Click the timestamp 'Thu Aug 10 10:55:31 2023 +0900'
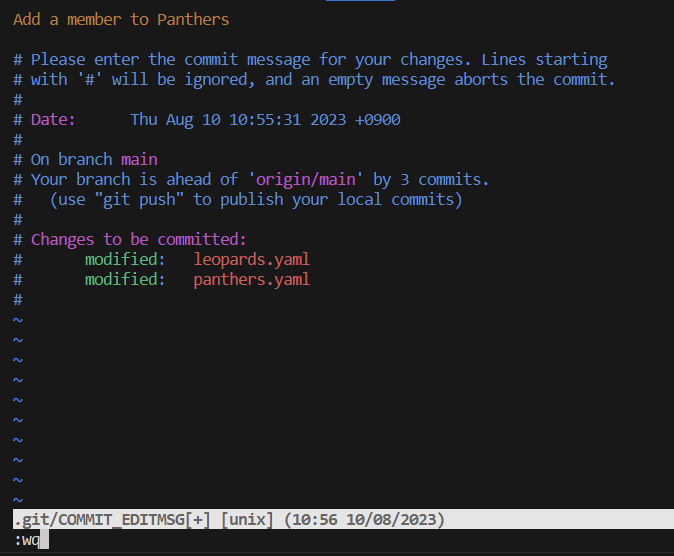Screen dimensions: 674x556 tap(265, 120)
